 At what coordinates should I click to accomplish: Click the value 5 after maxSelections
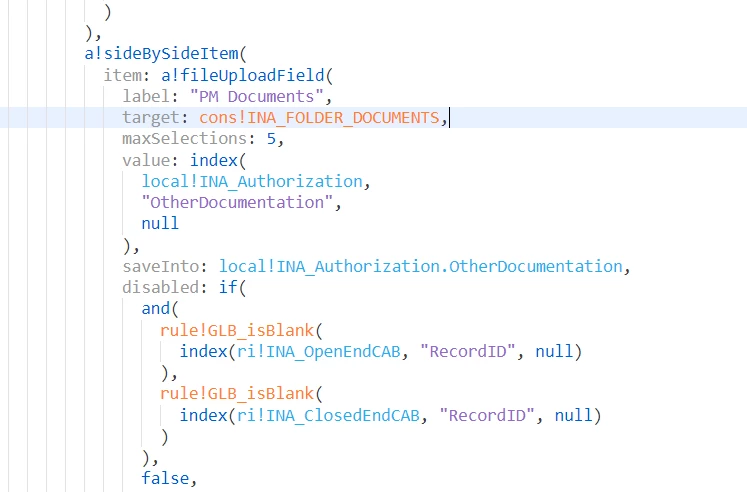[271, 139]
